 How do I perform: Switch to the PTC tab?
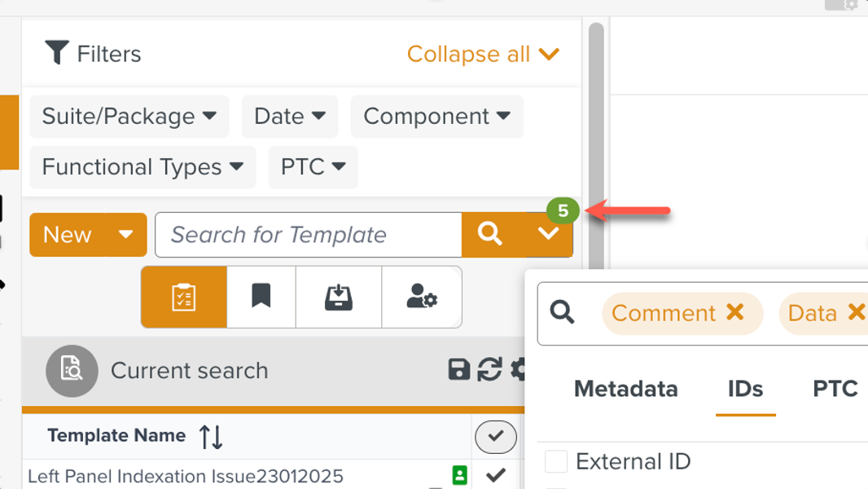pos(835,389)
